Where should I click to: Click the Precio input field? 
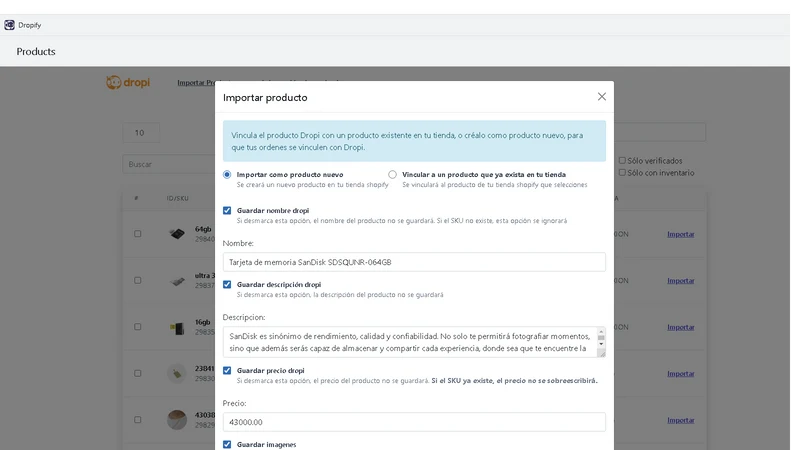(x=414, y=422)
